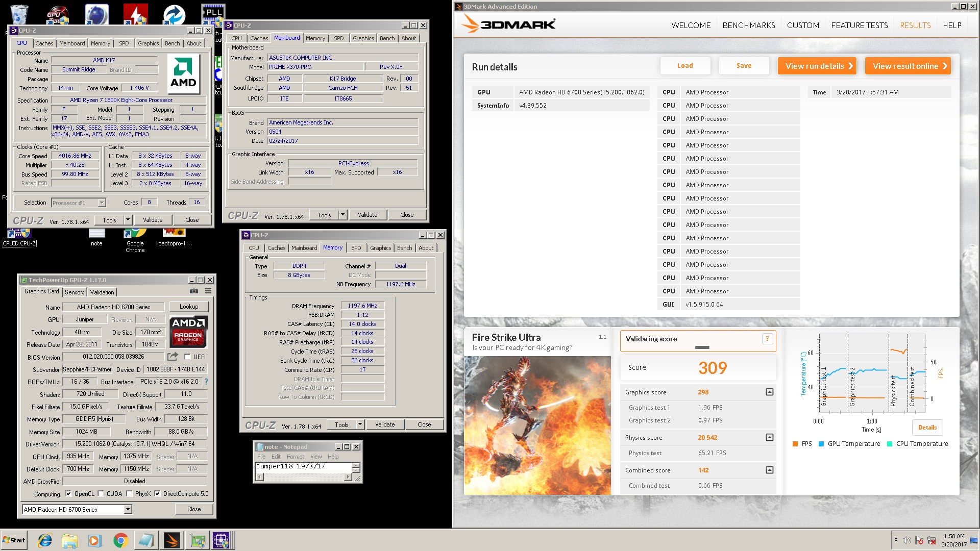Open the FEATURE TESTS tab
Image resolution: width=980 pixels, height=551 pixels.
pos(859,25)
